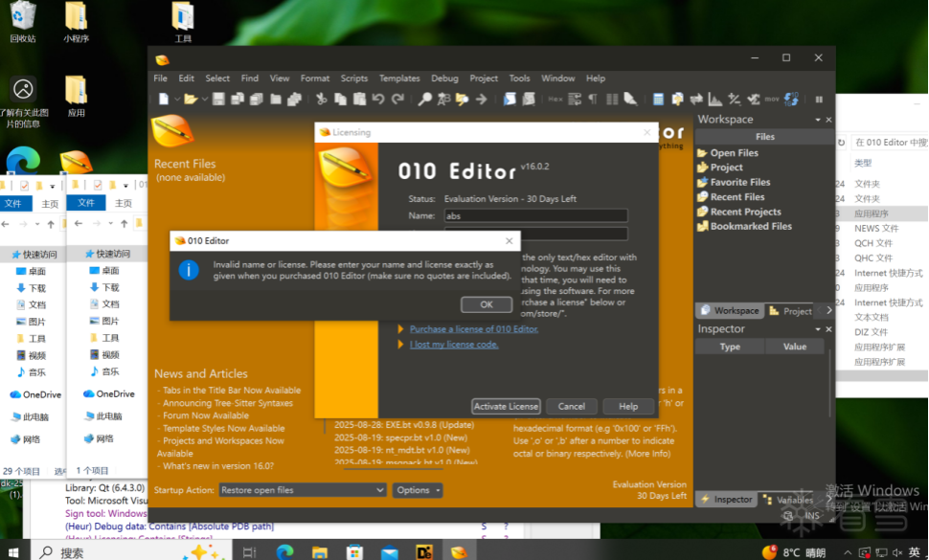Image resolution: width=929 pixels, height=560 pixels.
Task: Click the Histogram chart toolbar icon
Action: coord(715,100)
